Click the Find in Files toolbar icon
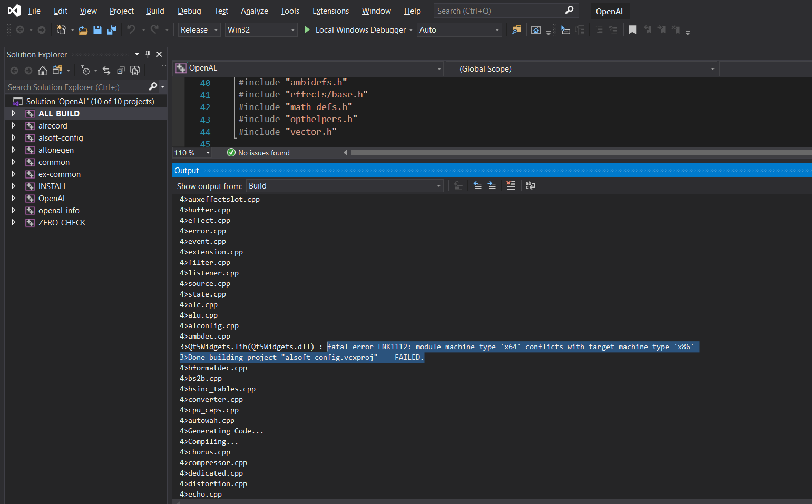 tap(516, 30)
